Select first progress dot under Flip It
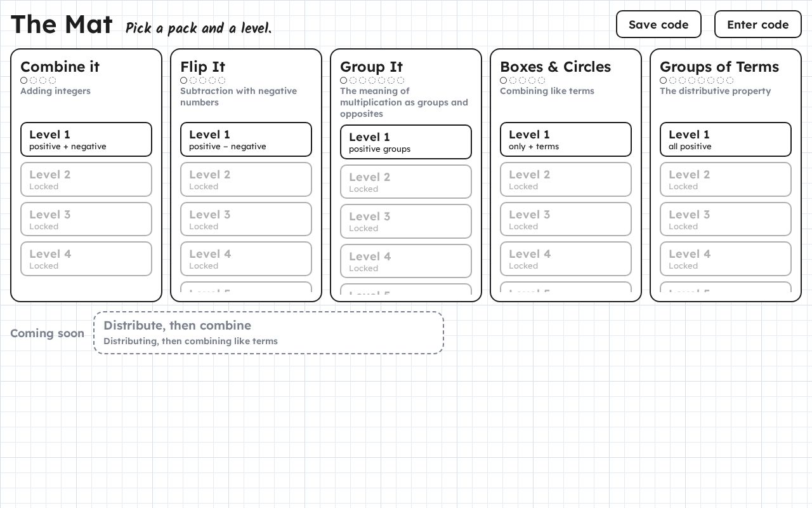The image size is (812, 508). click(x=184, y=81)
